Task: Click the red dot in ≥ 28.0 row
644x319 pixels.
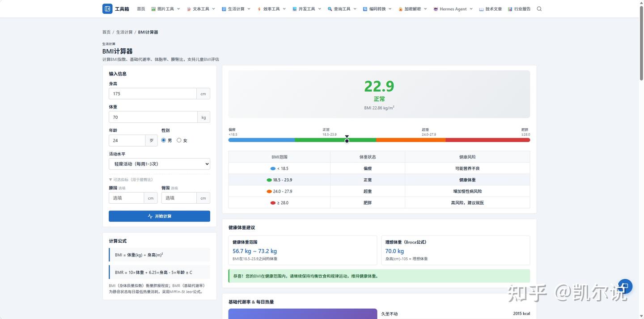Action: coord(273,203)
